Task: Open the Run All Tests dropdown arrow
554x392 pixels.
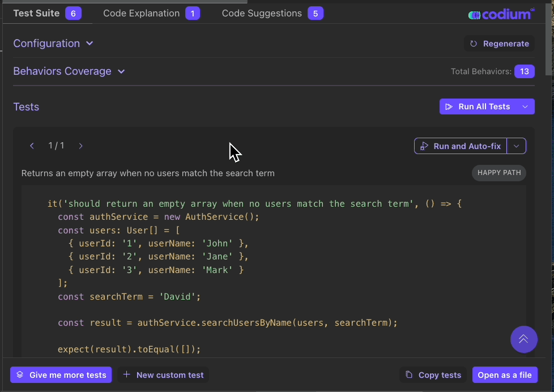Action: 525,106
